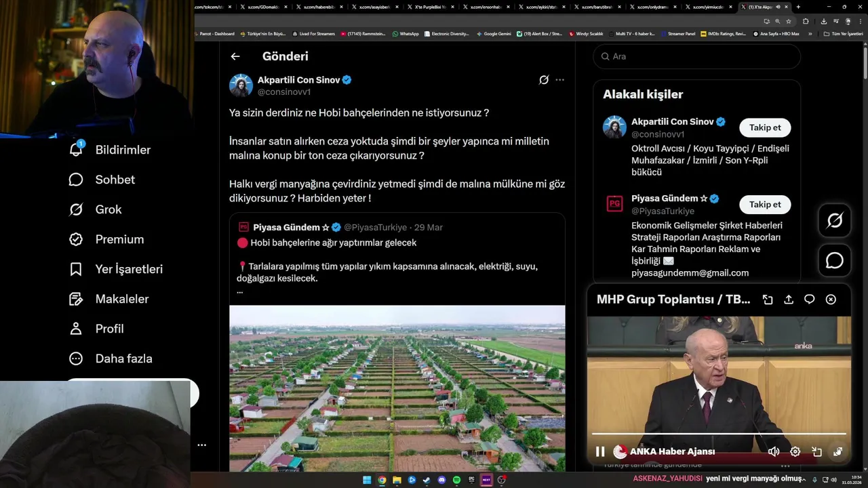Open Parrot - Dashboard bookmark
The width and height of the screenshot is (868, 488).
point(214,34)
